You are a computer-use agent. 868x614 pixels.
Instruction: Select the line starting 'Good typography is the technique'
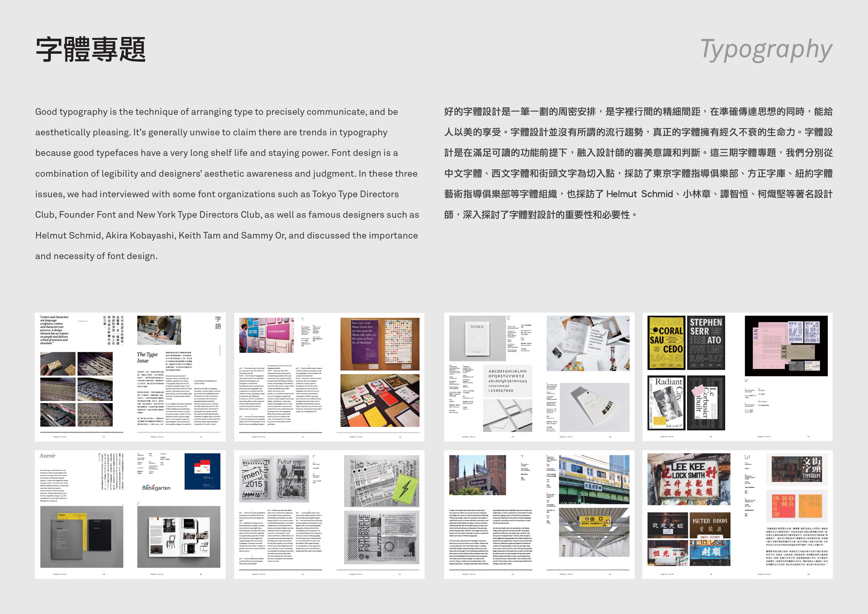(x=217, y=112)
